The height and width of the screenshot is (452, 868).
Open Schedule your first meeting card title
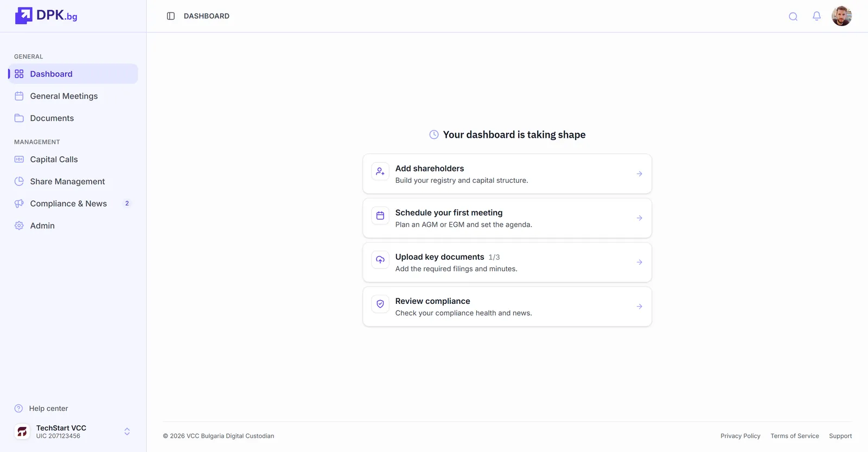coord(449,213)
